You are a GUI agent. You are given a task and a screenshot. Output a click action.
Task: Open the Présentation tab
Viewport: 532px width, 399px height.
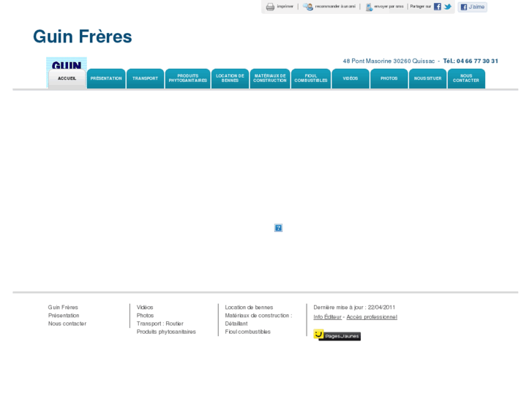[x=106, y=79]
